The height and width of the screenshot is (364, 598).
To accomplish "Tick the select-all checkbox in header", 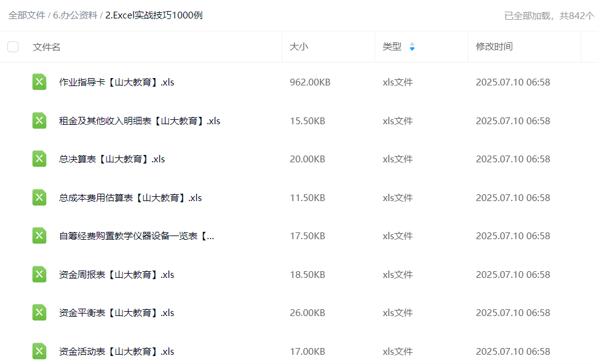I will point(13,47).
